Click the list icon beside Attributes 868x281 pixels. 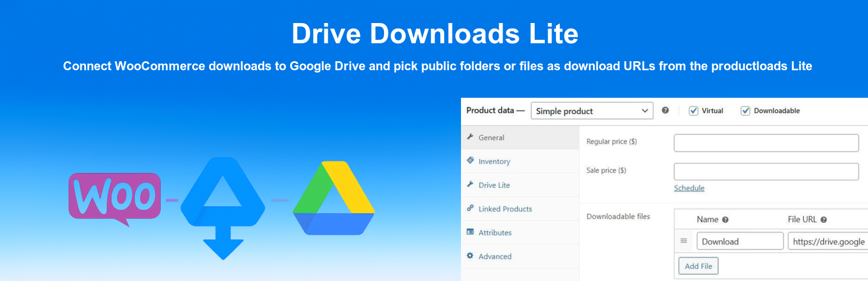[470, 232]
